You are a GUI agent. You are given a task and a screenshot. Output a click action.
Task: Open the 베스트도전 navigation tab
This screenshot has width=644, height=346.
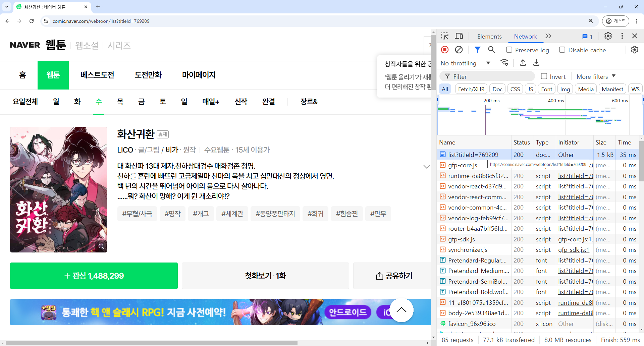click(97, 75)
